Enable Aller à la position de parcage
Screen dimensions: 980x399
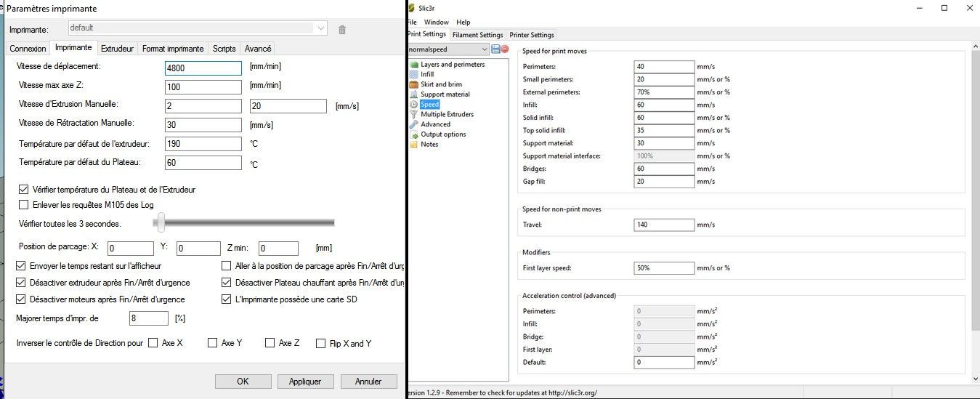226,266
